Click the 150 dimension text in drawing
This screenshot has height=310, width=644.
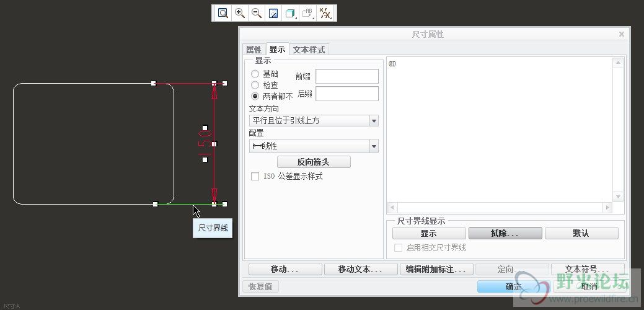click(x=205, y=144)
